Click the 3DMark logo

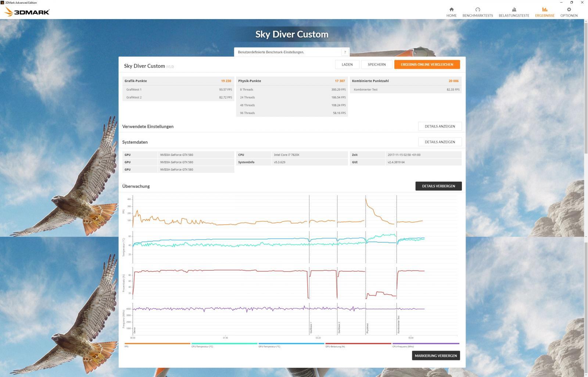coord(27,12)
